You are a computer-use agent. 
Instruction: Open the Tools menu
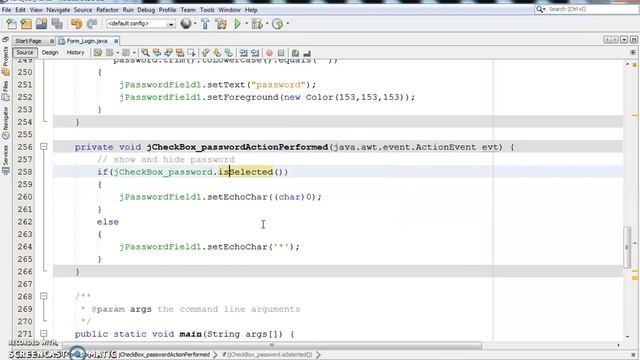[x=207, y=10]
